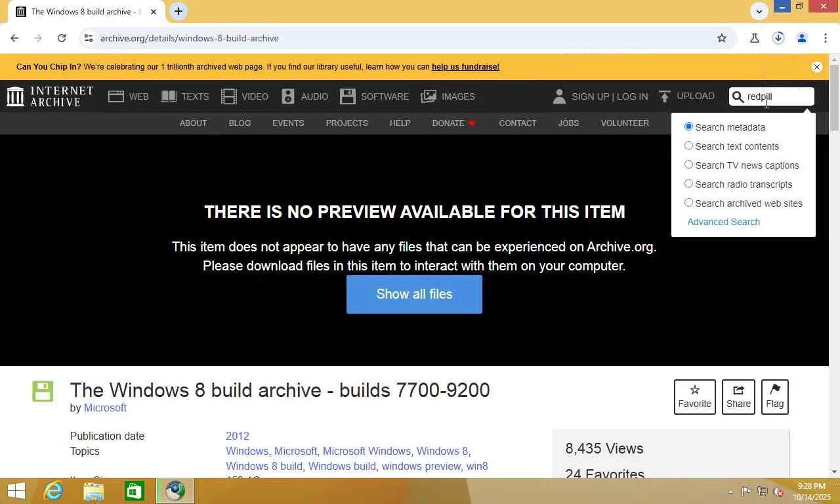Image resolution: width=840 pixels, height=504 pixels.
Task: Click the green software item icon
Action: click(x=43, y=391)
